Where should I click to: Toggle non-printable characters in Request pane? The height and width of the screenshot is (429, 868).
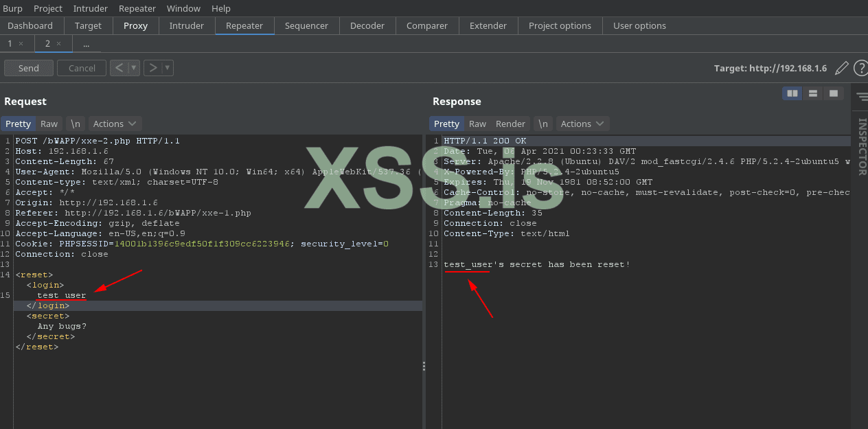(x=76, y=124)
